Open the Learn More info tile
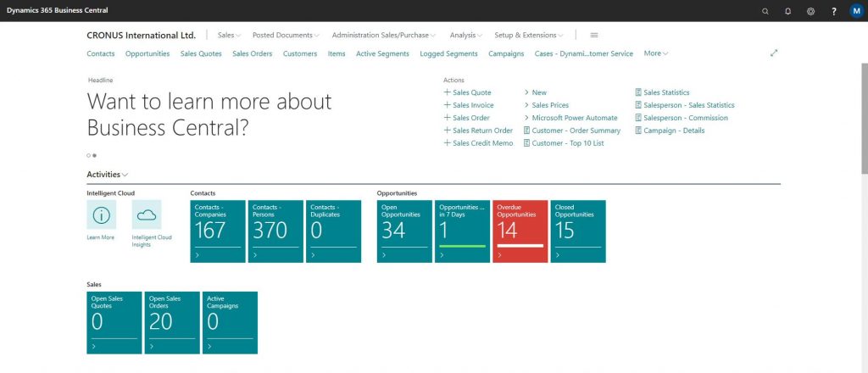 [x=102, y=214]
